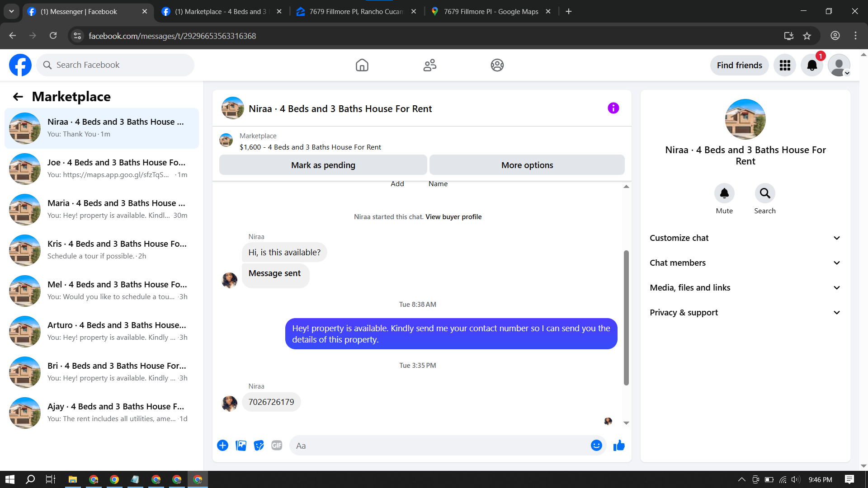Screen dimensions: 868x488
Task: Open the Facebook apps grid menu
Action: click(785, 65)
